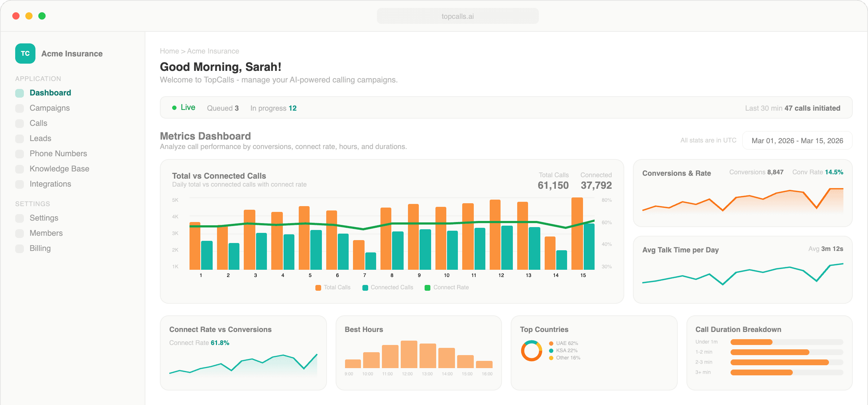Select the Campaigns icon in the sidebar
The width and height of the screenshot is (868, 405).
click(19, 108)
